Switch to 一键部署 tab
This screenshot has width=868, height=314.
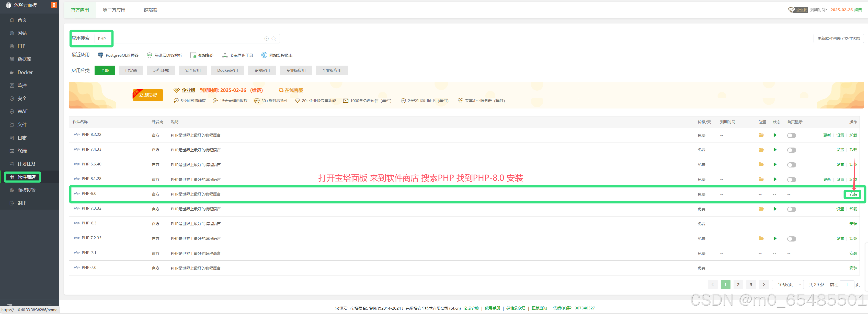point(148,10)
